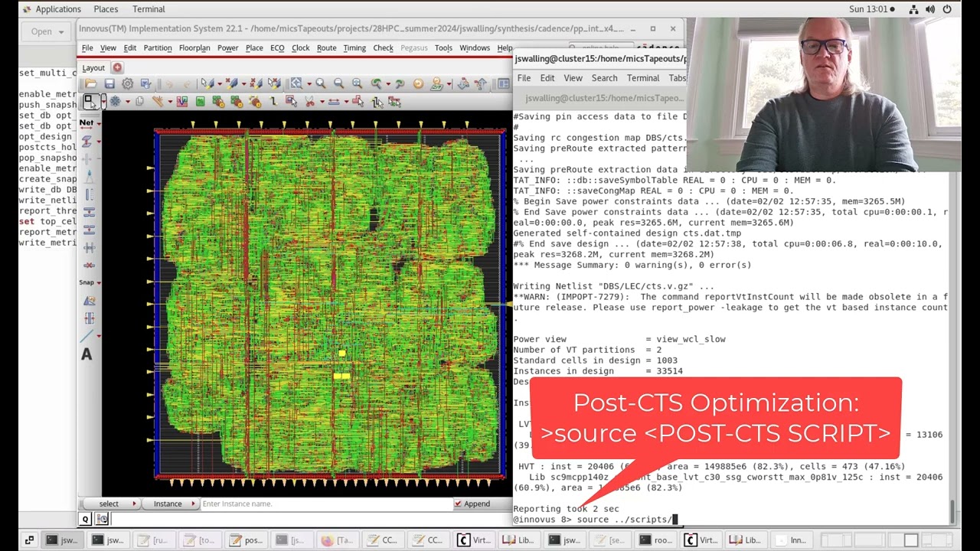
Task: Select the large A text tool
Action: click(x=87, y=354)
